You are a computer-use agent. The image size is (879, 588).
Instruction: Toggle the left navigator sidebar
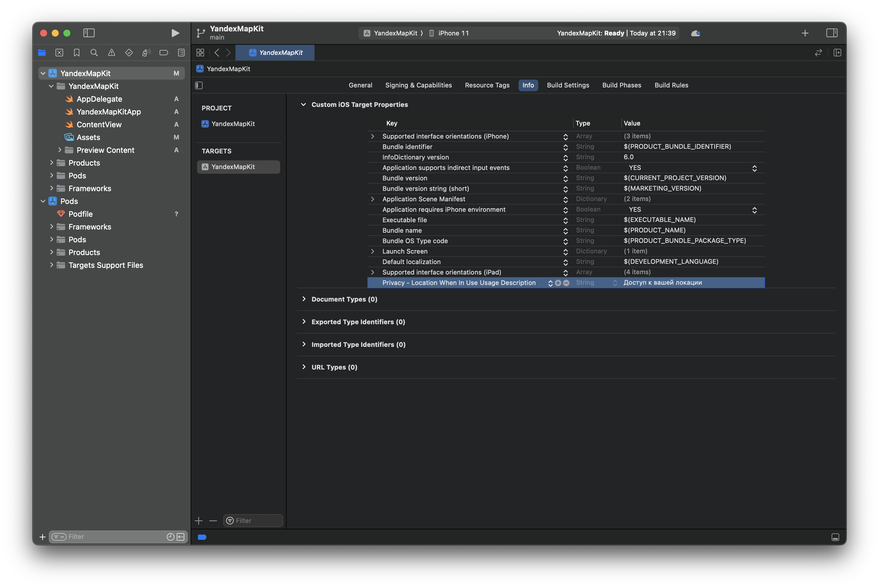tap(89, 33)
